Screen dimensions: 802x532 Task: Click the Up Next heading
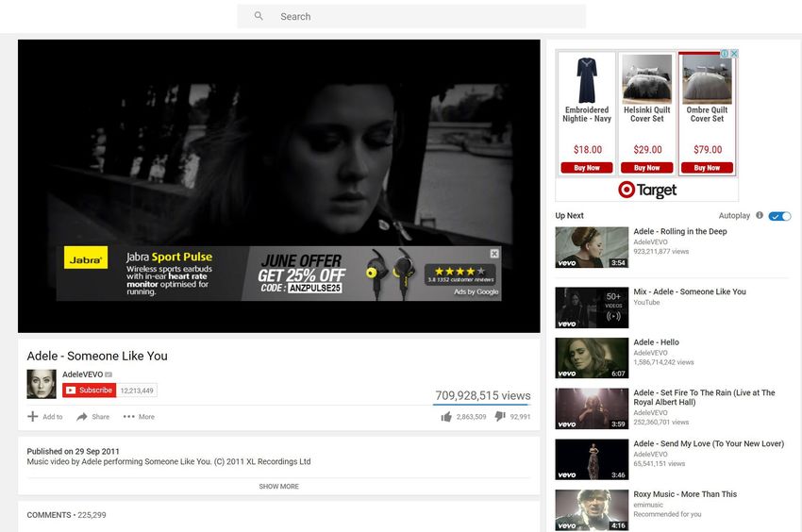(x=569, y=215)
